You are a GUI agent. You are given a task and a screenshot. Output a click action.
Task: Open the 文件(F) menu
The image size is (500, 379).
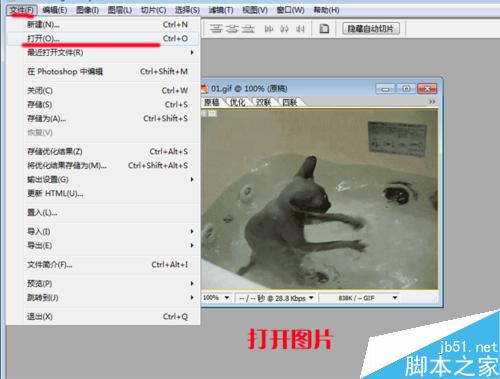22,10
